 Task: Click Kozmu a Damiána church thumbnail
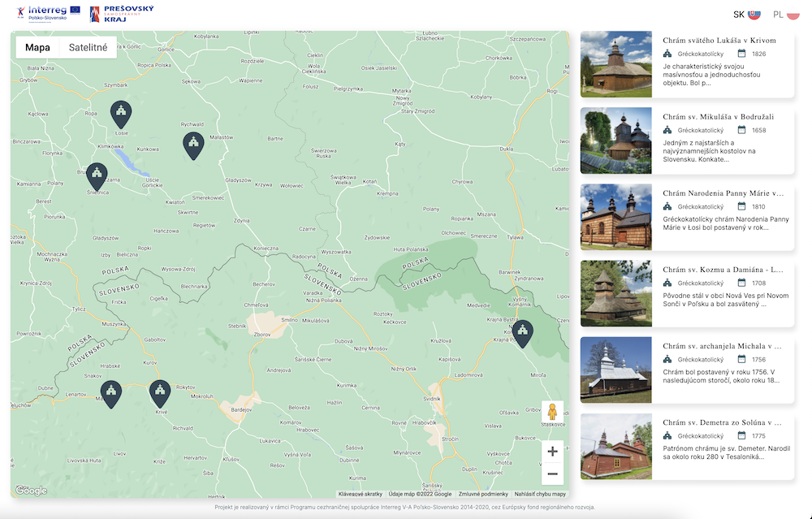point(615,293)
